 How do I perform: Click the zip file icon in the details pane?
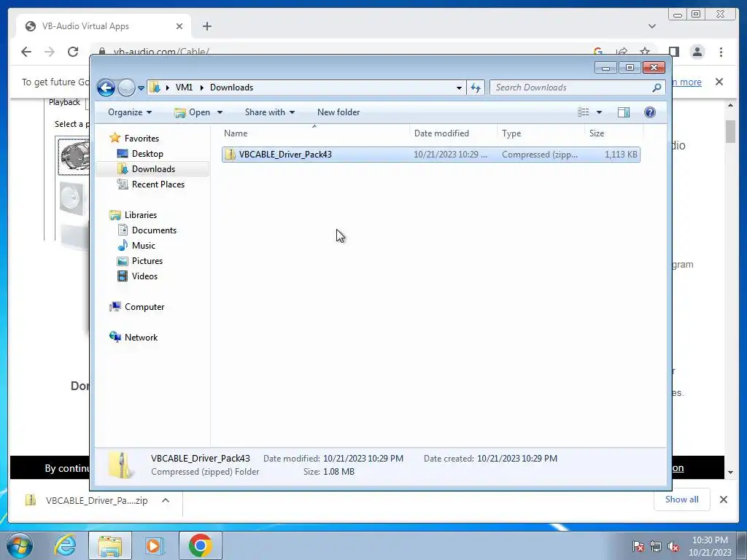(121, 464)
